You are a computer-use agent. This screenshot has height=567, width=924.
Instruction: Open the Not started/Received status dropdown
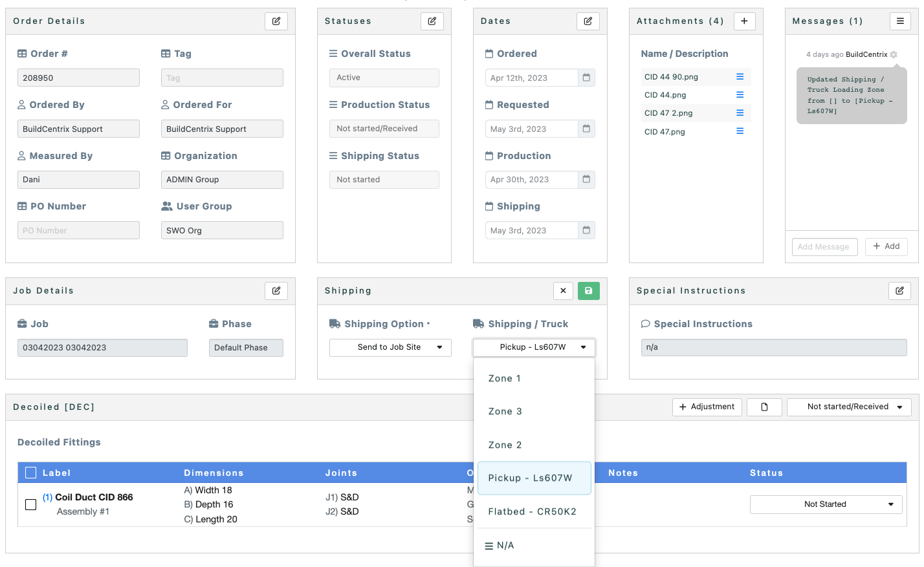(848, 407)
